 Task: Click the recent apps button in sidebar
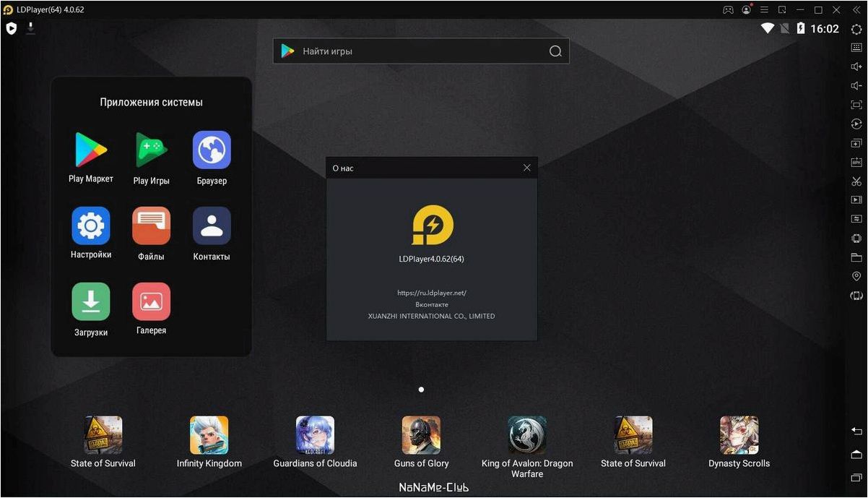856,478
